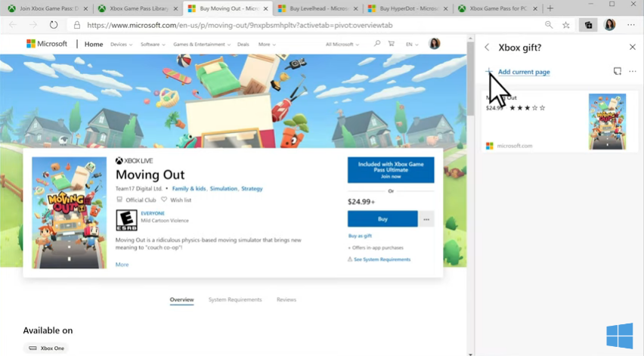Image resolution: width=644 pixels, height=356 pixels.
Task: Open Moving Out thumbnail in collection card
Action: [x=607, y=122]
